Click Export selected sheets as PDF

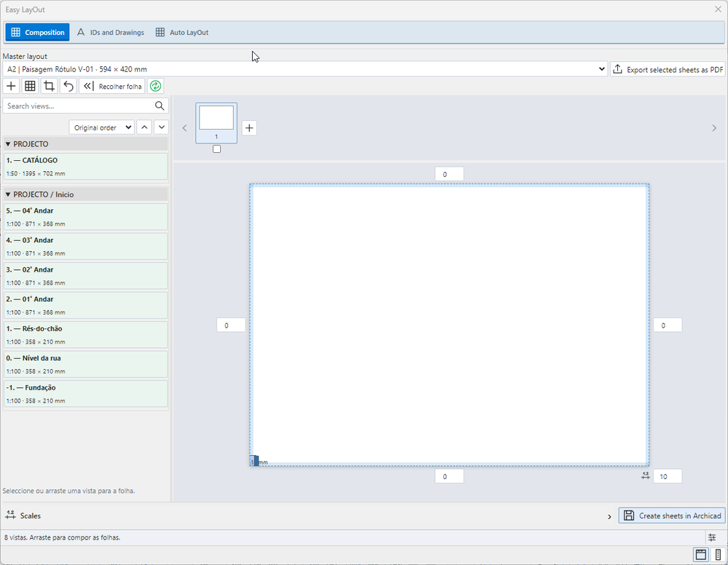coord(668,69)
